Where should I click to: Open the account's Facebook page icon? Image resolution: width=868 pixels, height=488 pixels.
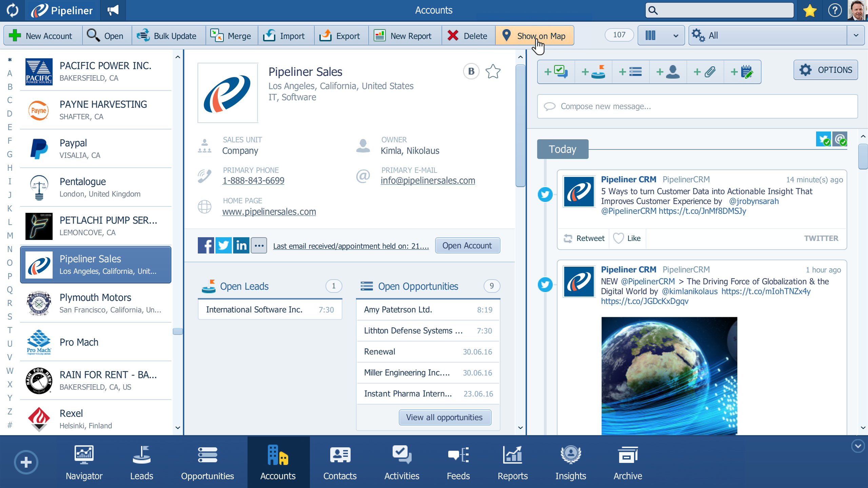[x=205, y=245]
